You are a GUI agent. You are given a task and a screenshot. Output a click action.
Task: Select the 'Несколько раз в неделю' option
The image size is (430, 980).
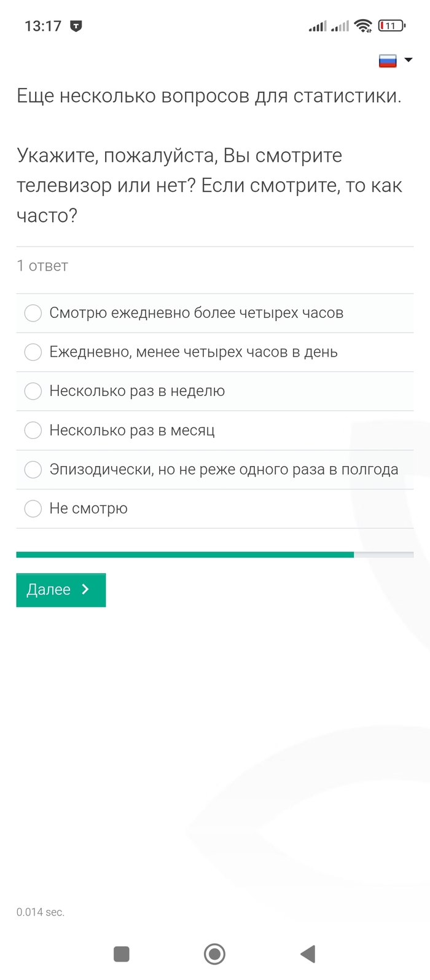tap(33, 391)
